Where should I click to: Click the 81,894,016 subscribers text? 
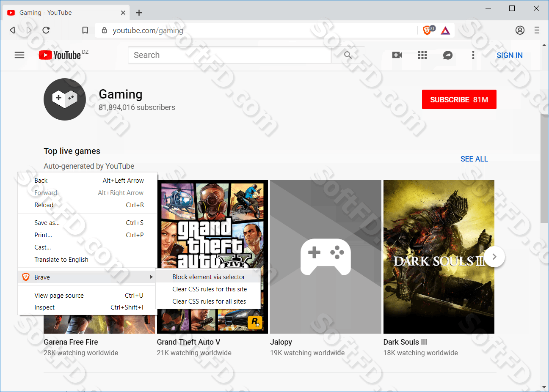pyautogui.click(x=137, y=107)
